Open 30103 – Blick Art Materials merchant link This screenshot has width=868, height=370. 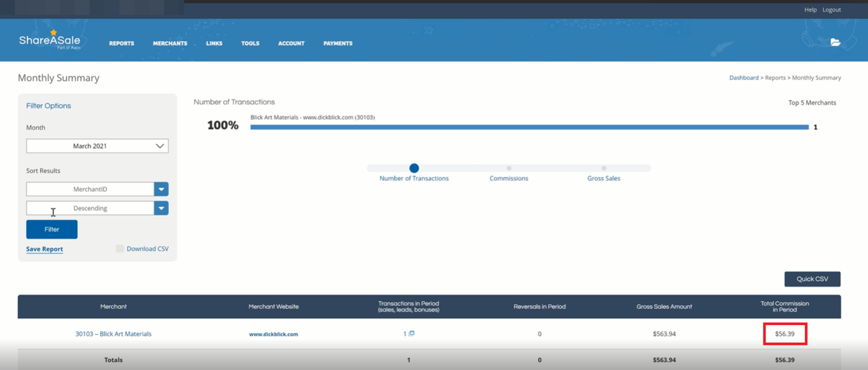[113, 334]
